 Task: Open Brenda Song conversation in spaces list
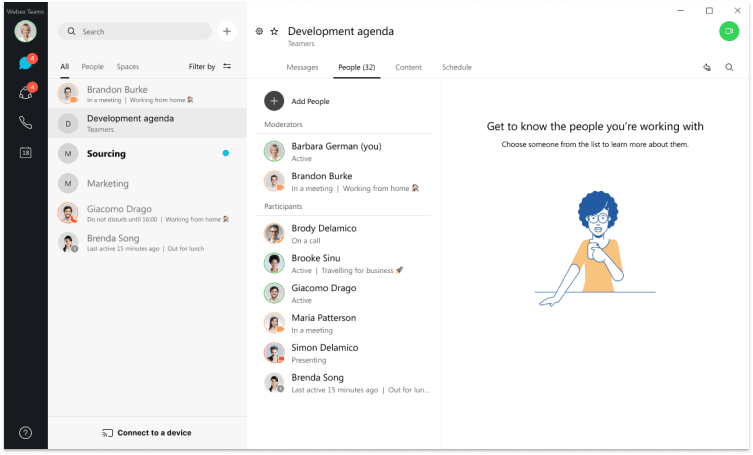pyautogui.click(x=147, y=243)
